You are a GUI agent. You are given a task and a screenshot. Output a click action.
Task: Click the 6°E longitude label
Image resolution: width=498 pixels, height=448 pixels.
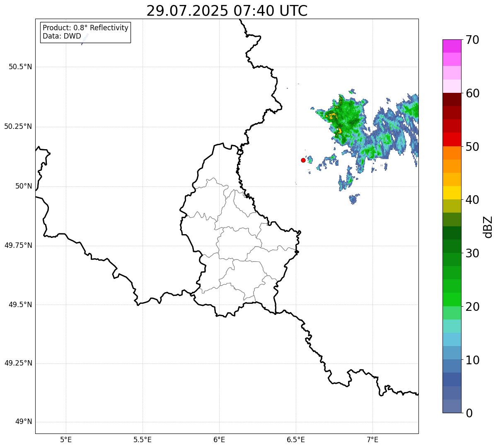coord(219,439)
